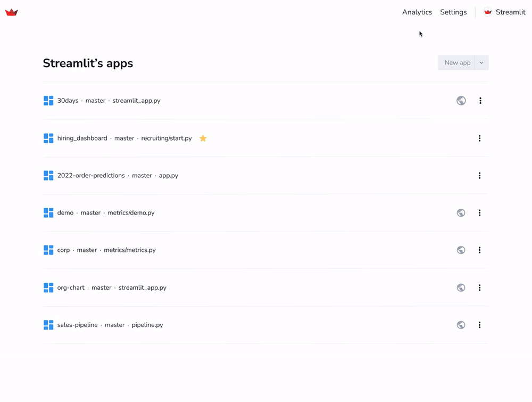The image size is (532, 402).
Task: Click the New app button
Action: click(456, 62)
